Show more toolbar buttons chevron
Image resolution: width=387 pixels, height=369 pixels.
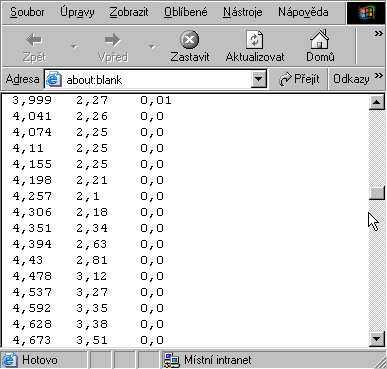(x=378, y=34)
